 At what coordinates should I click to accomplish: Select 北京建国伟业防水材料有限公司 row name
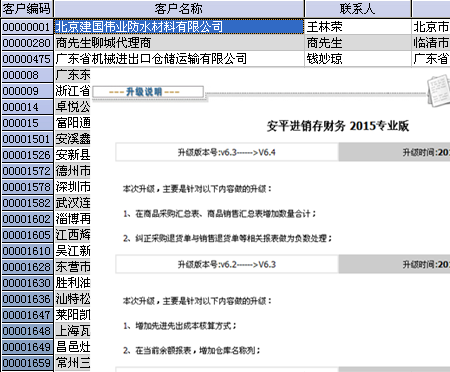(179, 27)
